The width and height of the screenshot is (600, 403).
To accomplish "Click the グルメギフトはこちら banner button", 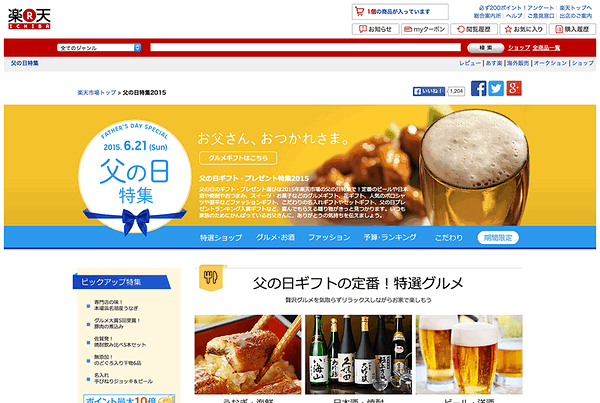I will pyautogui.click(x=238, y=158).
